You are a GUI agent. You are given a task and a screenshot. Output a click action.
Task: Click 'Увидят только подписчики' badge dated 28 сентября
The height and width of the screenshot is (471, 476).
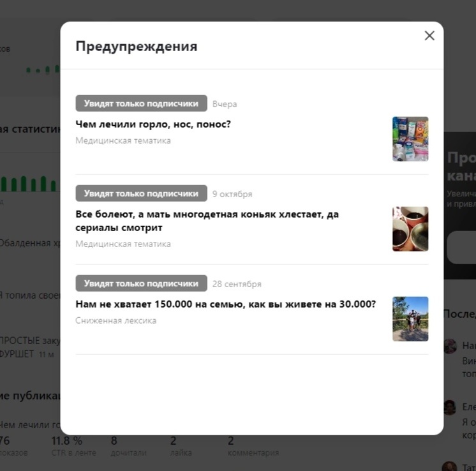141,283
